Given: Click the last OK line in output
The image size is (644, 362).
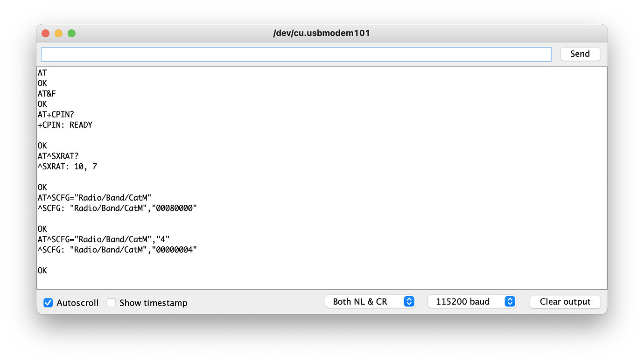Looking at the screenshot, I should 42,271.
